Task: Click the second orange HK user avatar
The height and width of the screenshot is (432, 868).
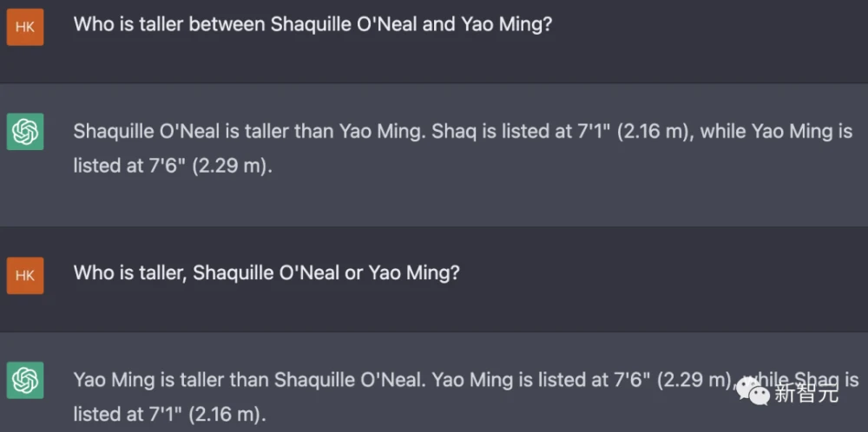Action: pos(24,275)
